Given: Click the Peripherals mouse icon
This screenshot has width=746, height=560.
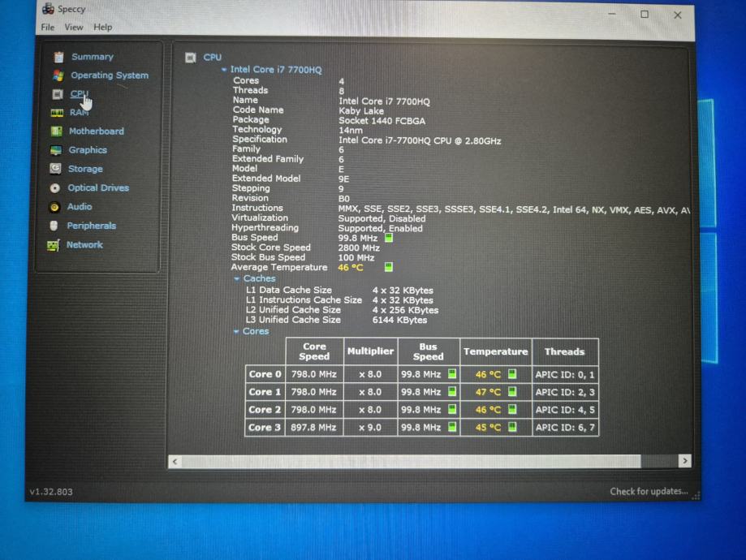Looking at the screenshot, I should [x=54, y=226].
